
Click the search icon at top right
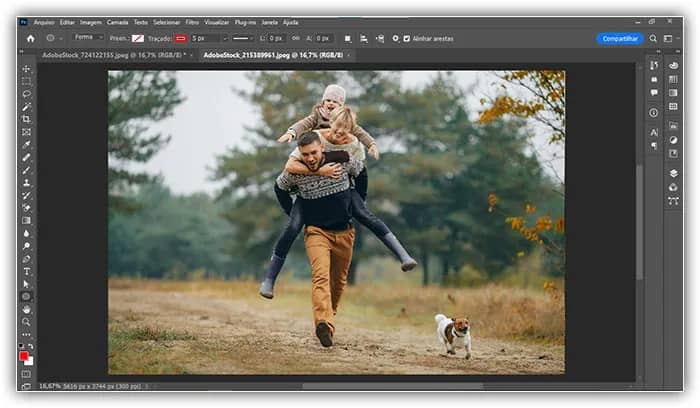click(653, 38)
